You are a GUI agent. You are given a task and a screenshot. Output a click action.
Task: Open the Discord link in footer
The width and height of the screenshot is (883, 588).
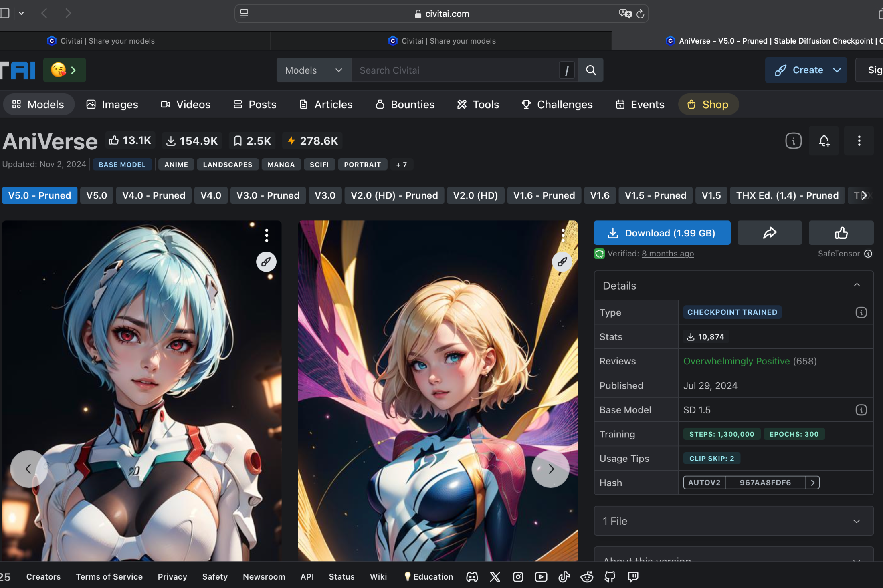click(x=472, y=577)
